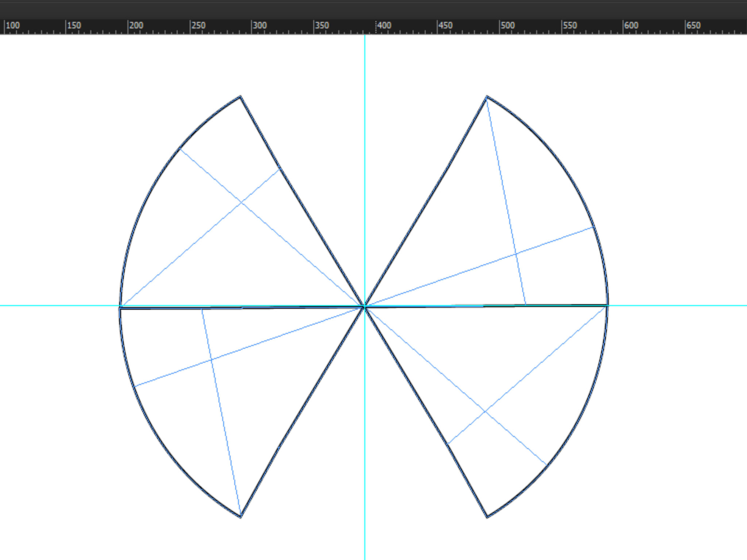
Task: Click blue line crossing in bottom-left sector
Action: click(x=211, y=360)
